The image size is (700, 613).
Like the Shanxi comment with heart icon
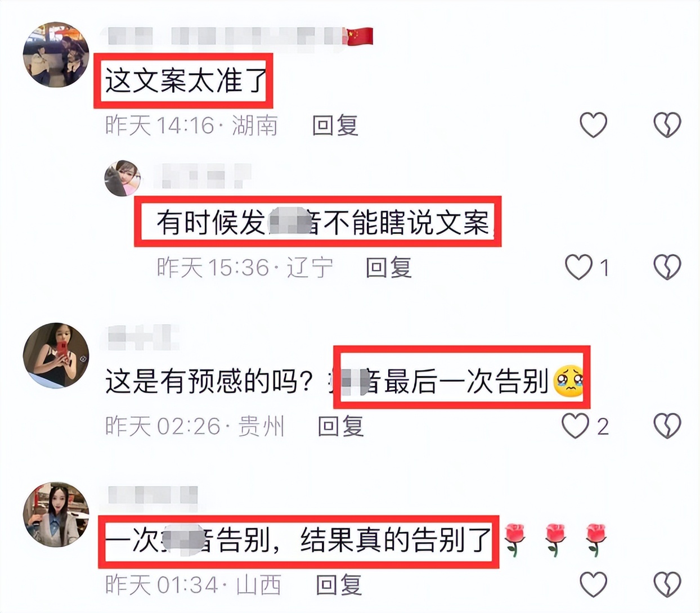[594, 585]
